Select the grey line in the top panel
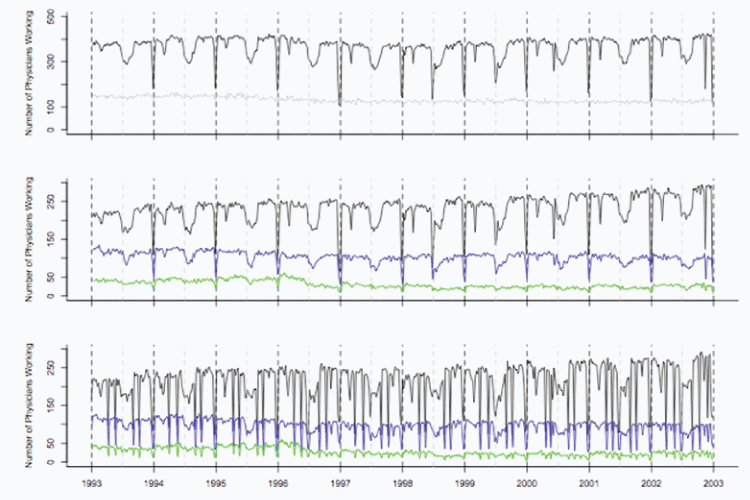Image resolution: width=750 pixels, height=500 pixels. (x=250, y=97)
